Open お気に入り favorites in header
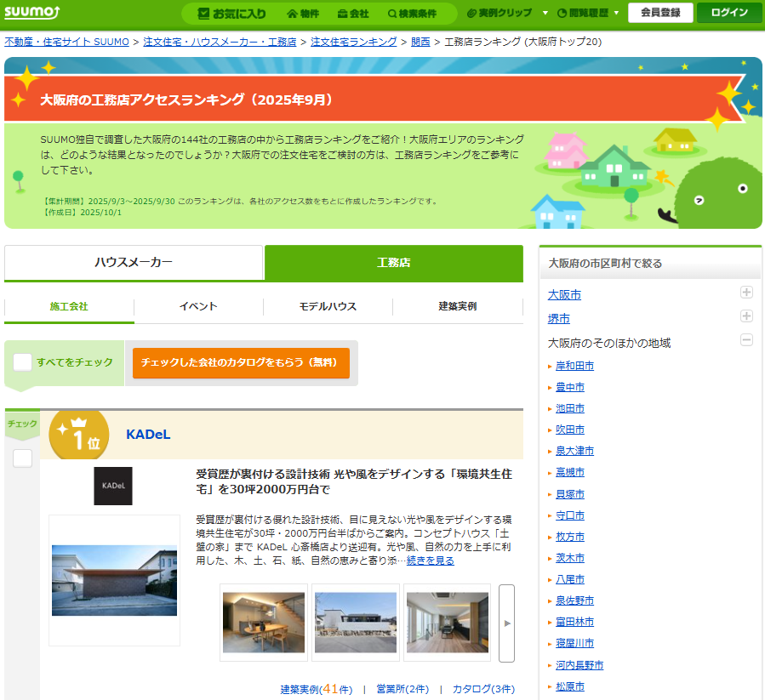 (x=231, y=14)
